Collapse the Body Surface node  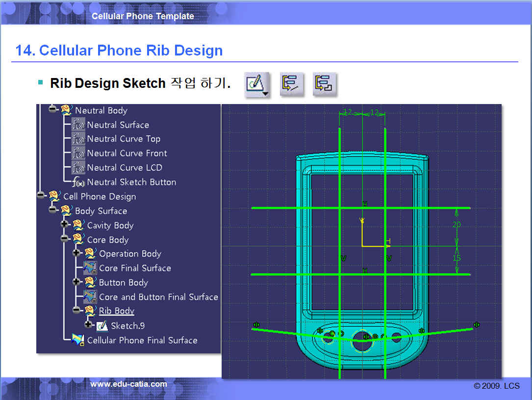52,210
